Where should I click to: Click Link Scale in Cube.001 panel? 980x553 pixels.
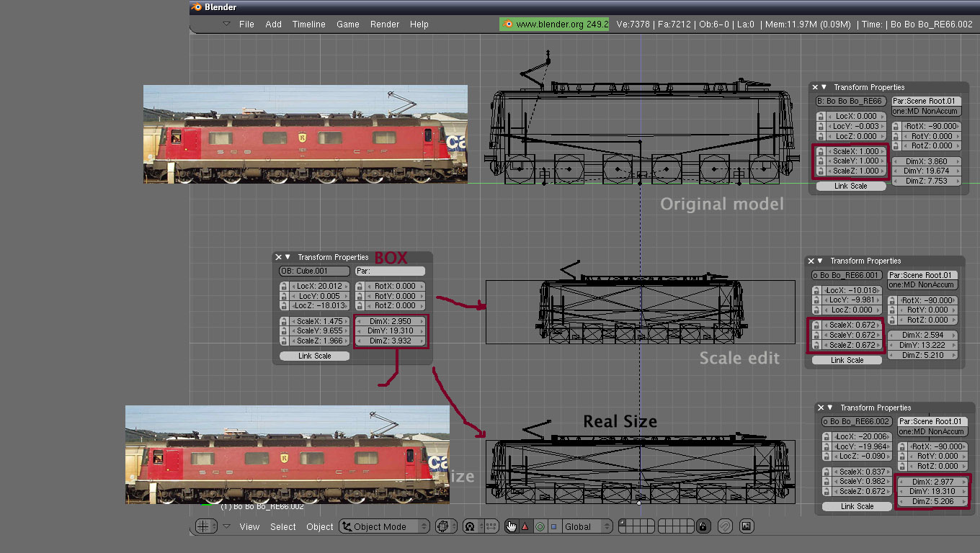(314, 356)
